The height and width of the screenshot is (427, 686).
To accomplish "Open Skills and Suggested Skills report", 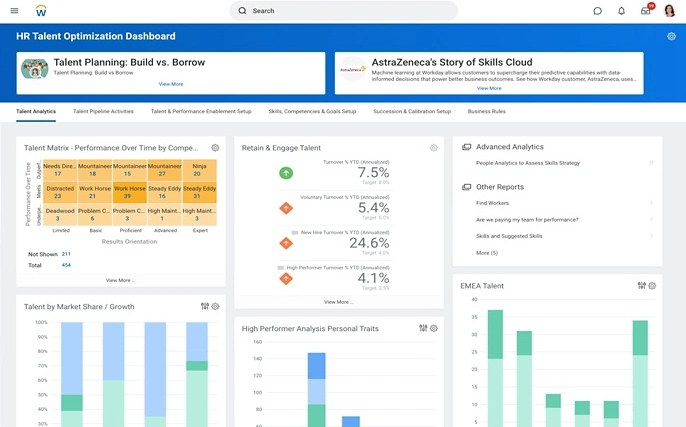I will pyautogui.click(x=509, y=236).
